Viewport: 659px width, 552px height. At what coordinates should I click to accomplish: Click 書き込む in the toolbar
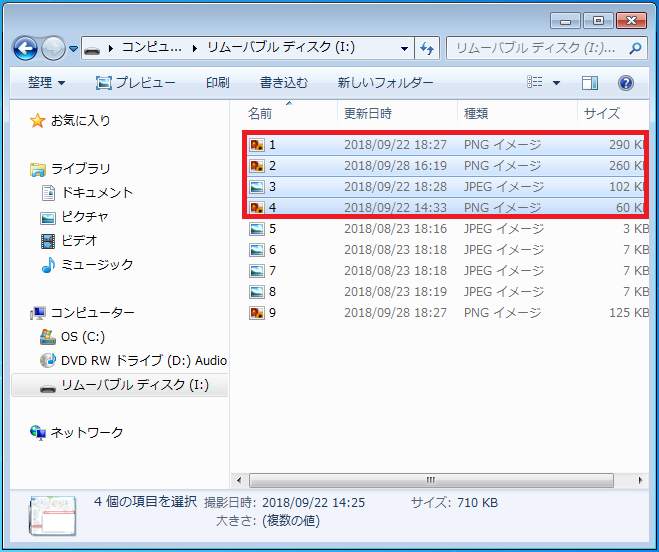(284, 82)
